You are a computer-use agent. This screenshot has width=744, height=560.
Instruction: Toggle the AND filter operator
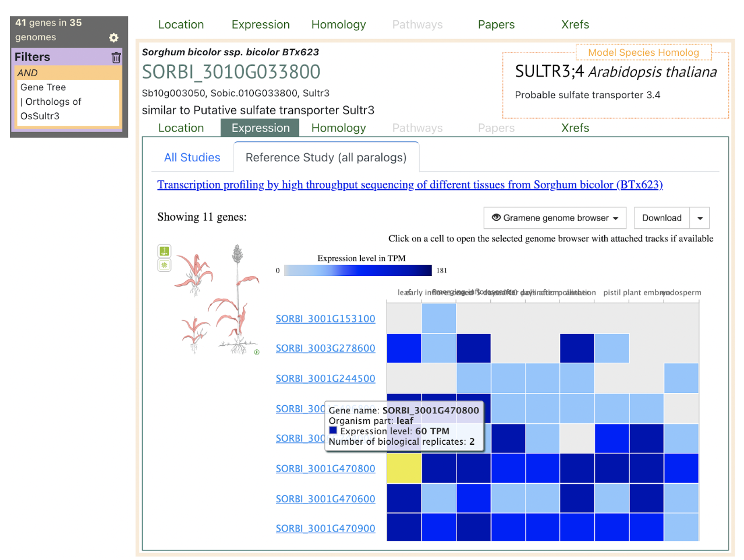click(27, 73)
